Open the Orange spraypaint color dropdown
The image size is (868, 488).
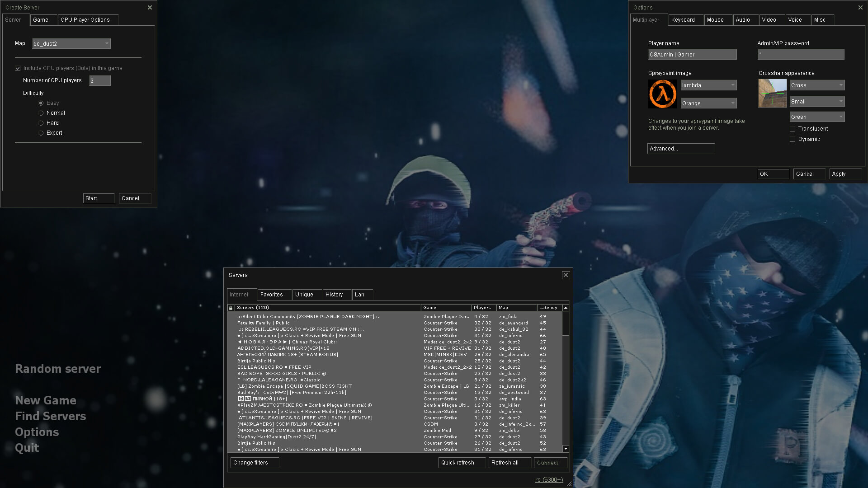click(x=708, y=103)
